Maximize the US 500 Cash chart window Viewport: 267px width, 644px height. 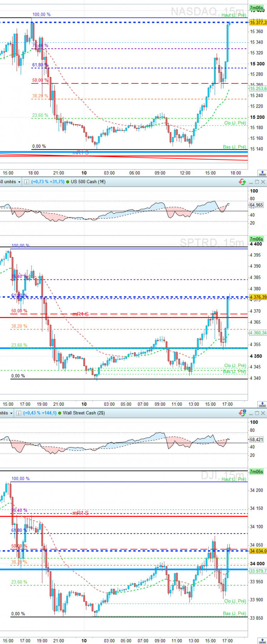tap(257, 182)
